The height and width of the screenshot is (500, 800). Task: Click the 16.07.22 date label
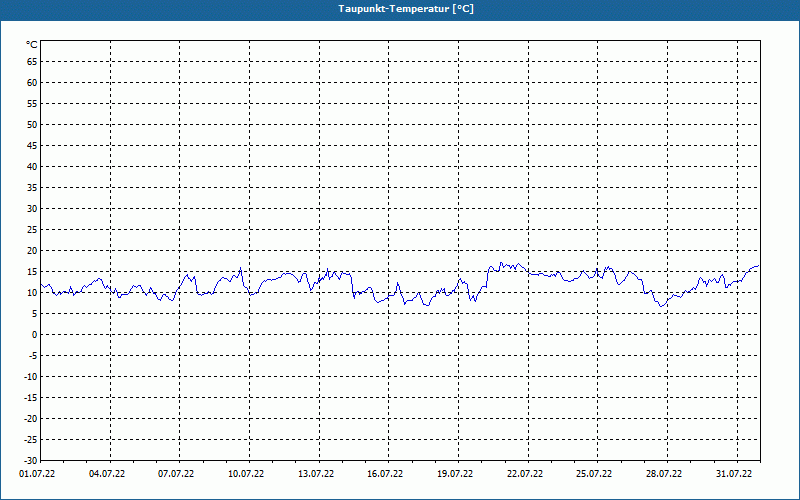385,474
